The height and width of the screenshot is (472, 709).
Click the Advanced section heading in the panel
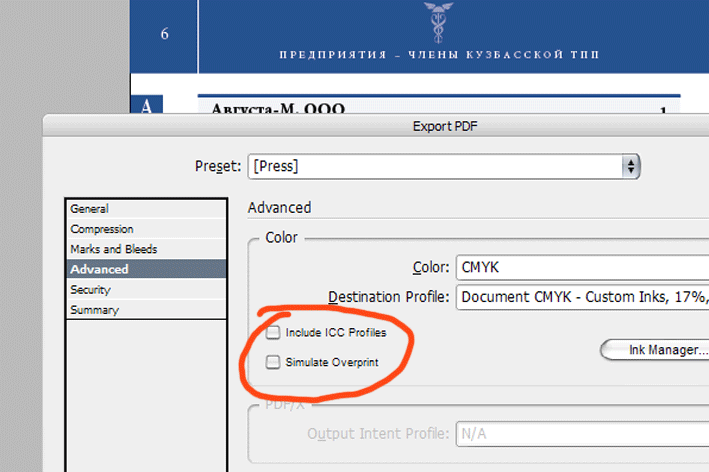pyautogui.click(x=279, y=208)
